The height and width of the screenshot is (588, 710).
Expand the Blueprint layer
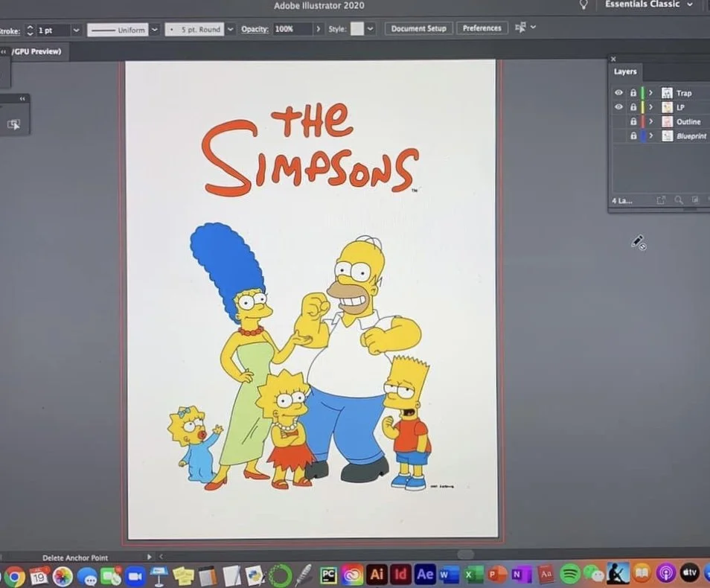click(650, 135)
